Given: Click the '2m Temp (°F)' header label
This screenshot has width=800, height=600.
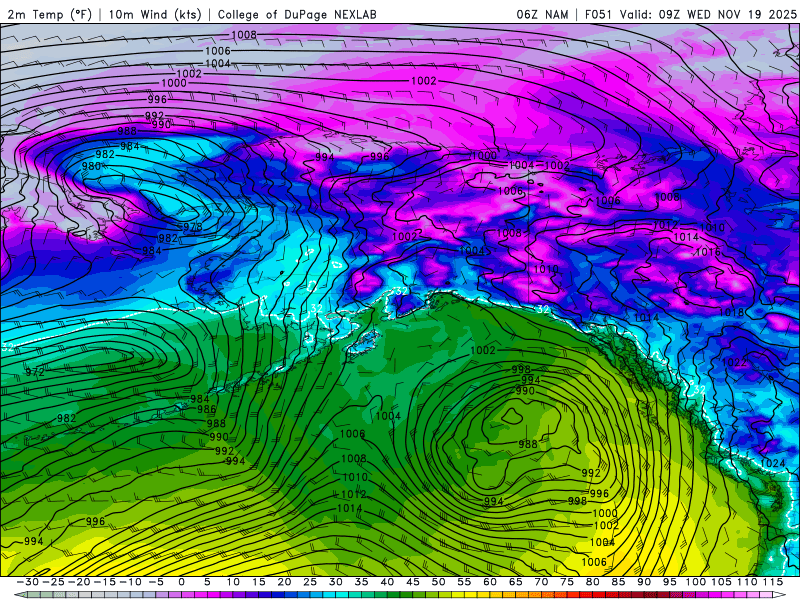Looking at the screenshot, I should 49,14.
